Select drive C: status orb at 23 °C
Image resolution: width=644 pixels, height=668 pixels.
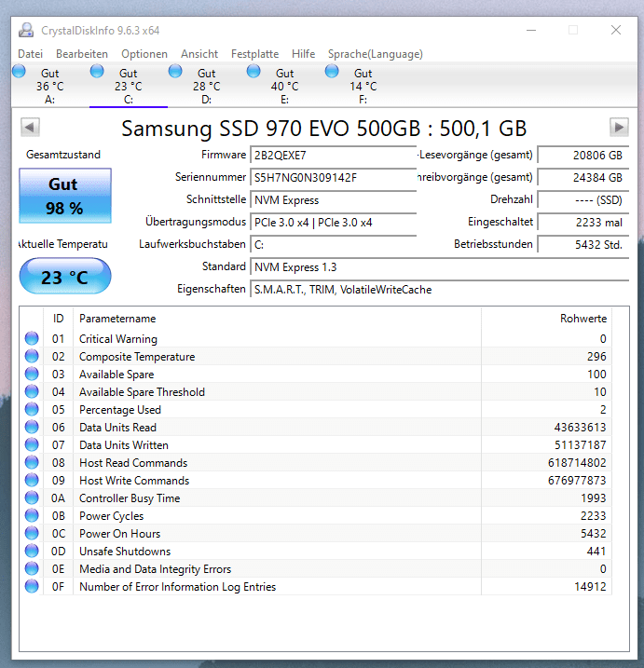pos(97,71)
